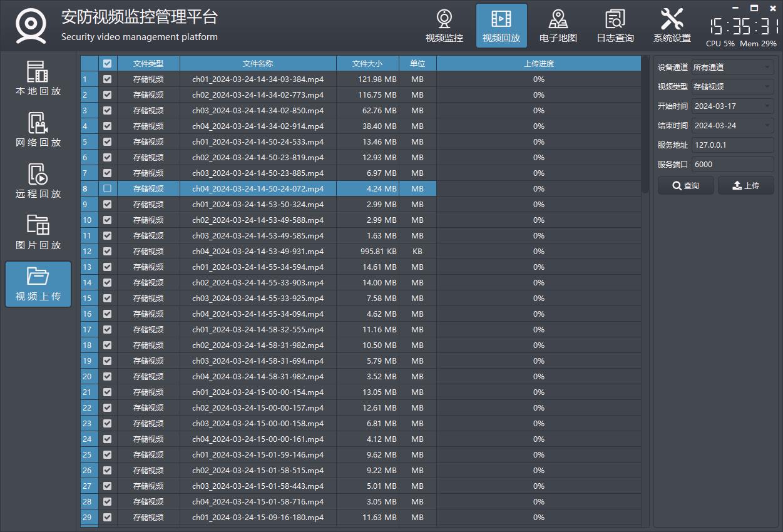Open the 电子地图 map icon
This screenshot has height=532, width=783.
coord(558,26)
